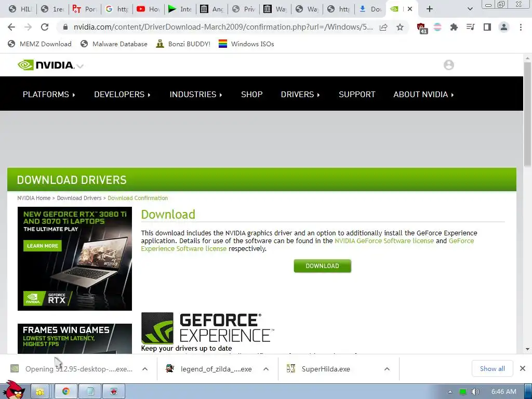Expand the DRIVERS menu
Image resolution: width=532 pixels, height=399 pixels.
point(300,95)
